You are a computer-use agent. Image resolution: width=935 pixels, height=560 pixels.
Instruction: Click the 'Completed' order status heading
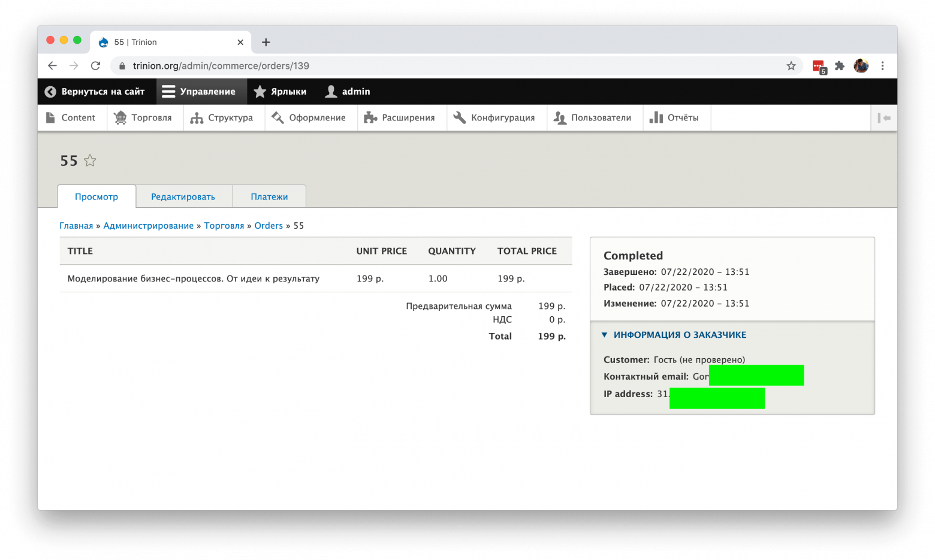pyautogui.click(x=633, y=256)
